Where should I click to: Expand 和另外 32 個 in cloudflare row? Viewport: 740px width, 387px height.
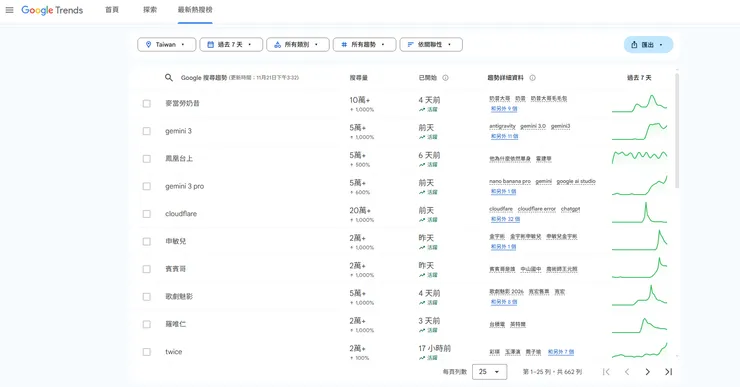pos(505,219)
